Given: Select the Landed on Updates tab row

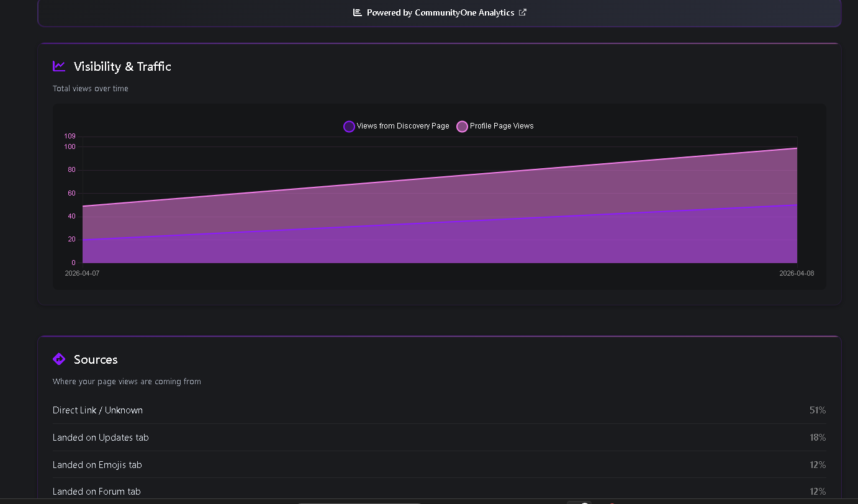Looking at the screenshot, I should 101,438.
